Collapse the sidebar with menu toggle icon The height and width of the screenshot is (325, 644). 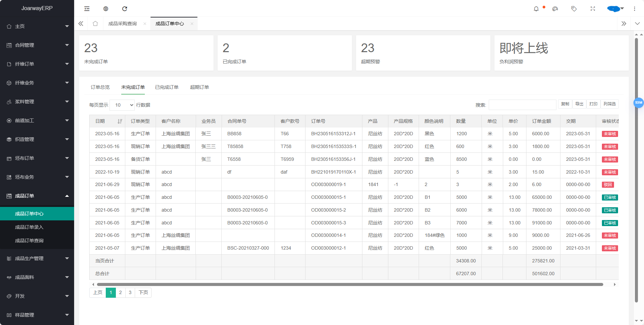pos(87,9)
